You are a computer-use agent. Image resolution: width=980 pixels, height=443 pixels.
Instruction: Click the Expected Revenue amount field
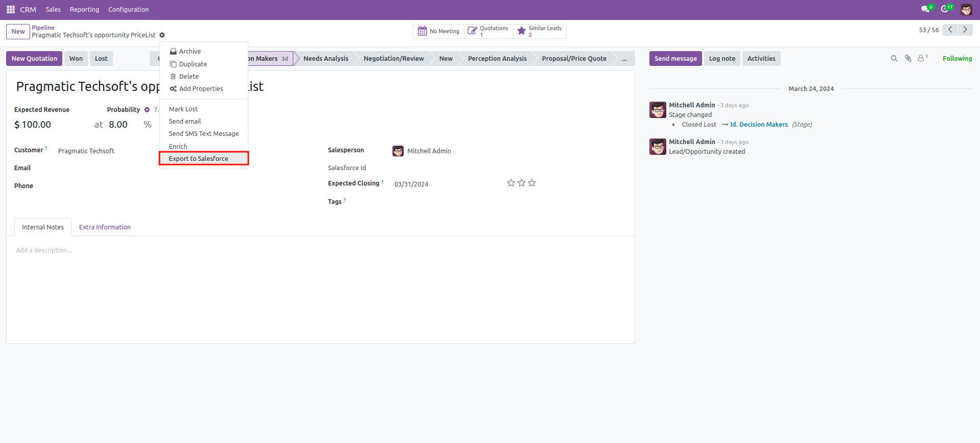(x=37, y=125)
